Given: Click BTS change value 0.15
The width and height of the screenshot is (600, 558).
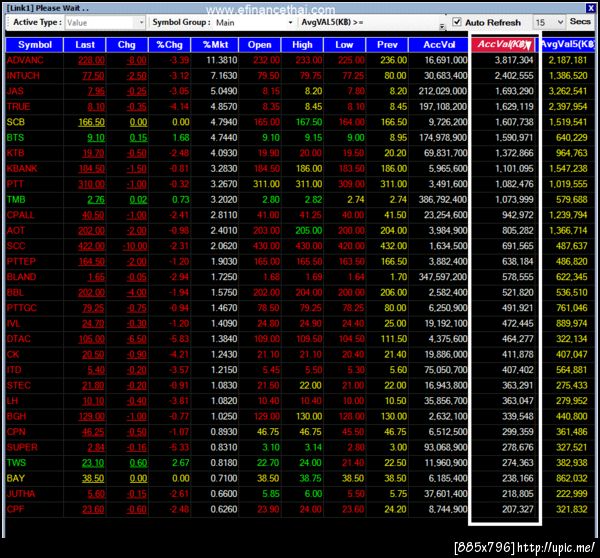Looking at the screenshot, I should [x=138, y=138].
